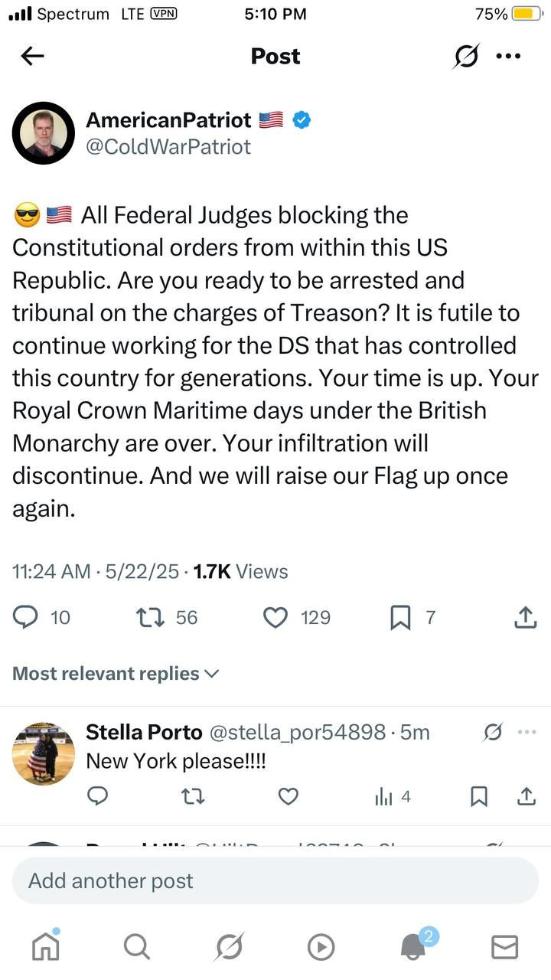Open the three-dot menu in the header

508,56
